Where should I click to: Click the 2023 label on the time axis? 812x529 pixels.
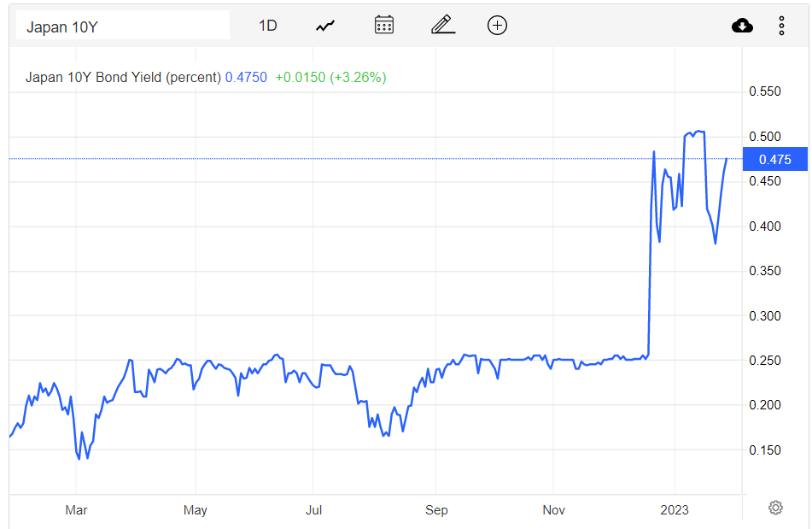pos(675,510)
